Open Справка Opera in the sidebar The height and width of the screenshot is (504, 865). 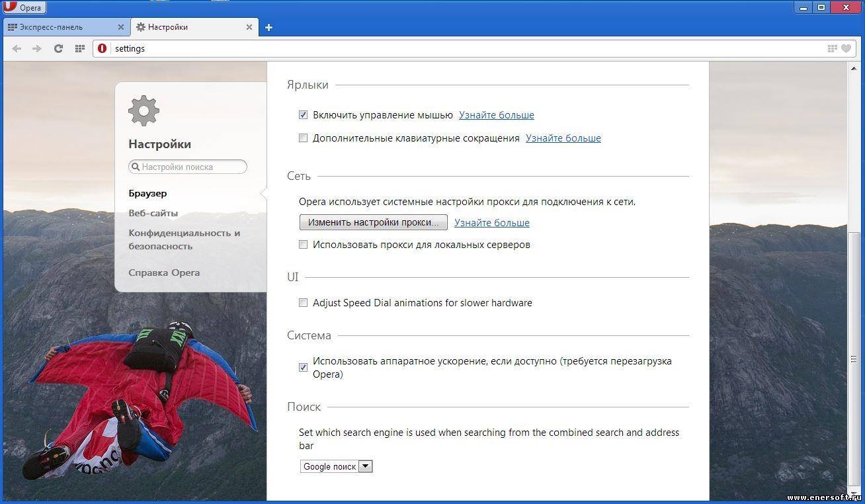(x=164, y=273)
